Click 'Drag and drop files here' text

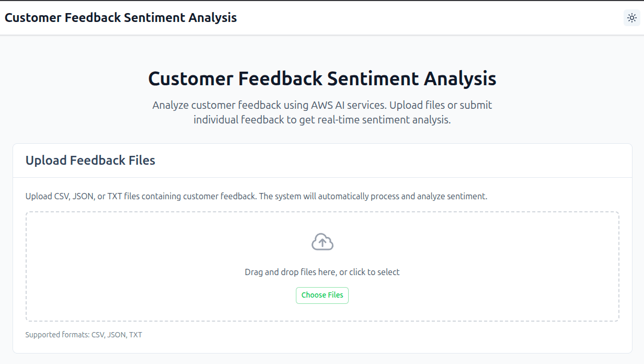[x=322, y=271]
